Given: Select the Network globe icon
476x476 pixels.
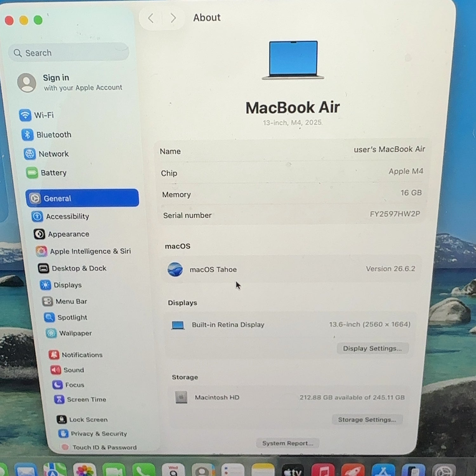Looking at the screenshot, I should coord(30,154).
